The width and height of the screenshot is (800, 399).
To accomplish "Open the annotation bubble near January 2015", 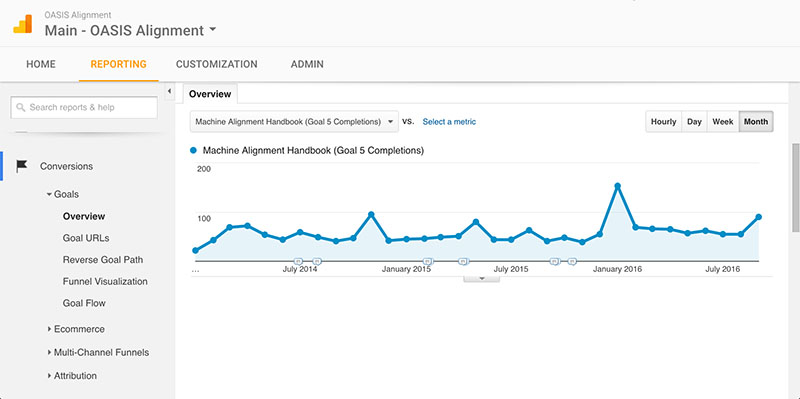I will point(428,261).
